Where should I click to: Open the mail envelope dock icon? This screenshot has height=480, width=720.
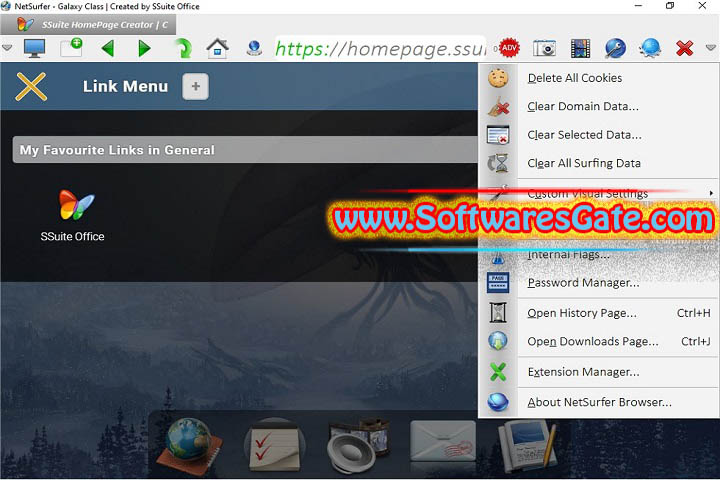(443, 442)
